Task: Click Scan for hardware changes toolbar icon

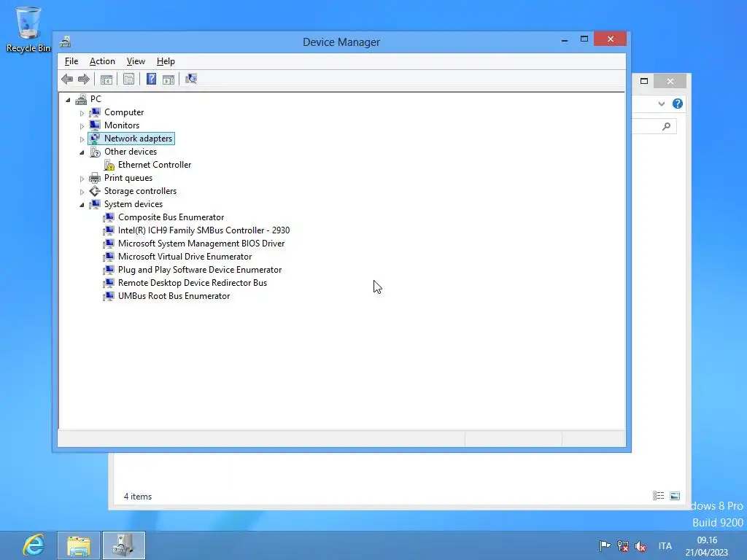Action: coord(191,79)
